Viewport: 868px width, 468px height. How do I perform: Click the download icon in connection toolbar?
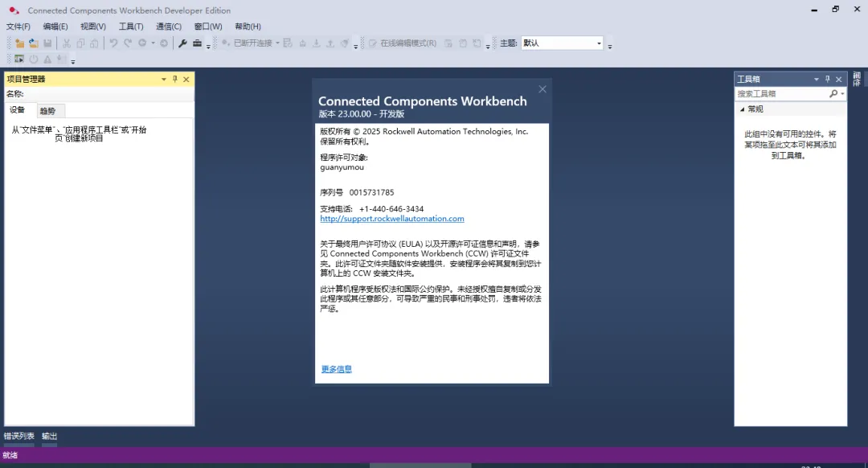(x=317, y=43)
